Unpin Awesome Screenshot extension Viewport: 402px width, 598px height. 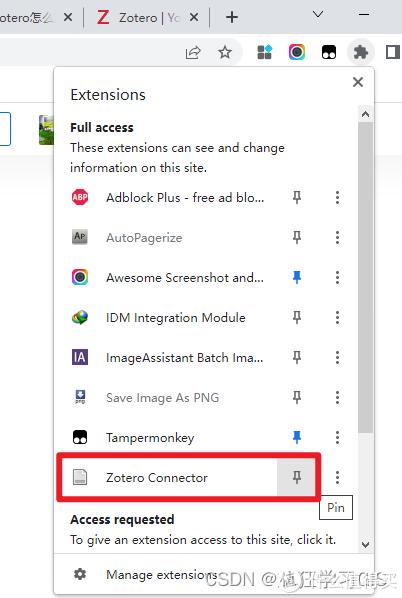tap(297, 277)
